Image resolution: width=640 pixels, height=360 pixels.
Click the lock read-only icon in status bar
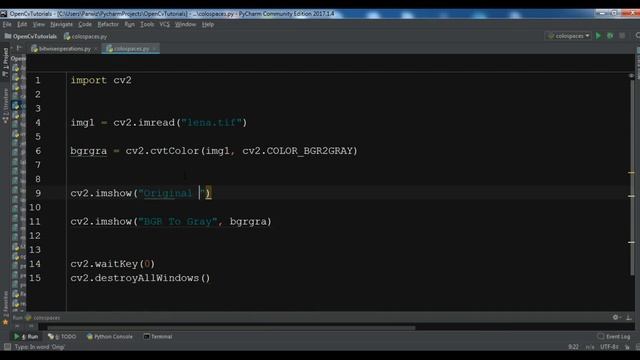[627, 347]
